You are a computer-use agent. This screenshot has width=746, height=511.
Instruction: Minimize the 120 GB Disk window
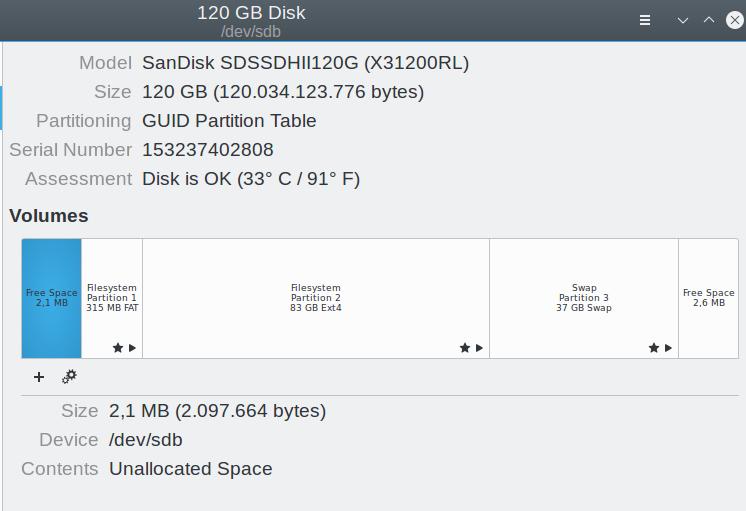(683, 20)
